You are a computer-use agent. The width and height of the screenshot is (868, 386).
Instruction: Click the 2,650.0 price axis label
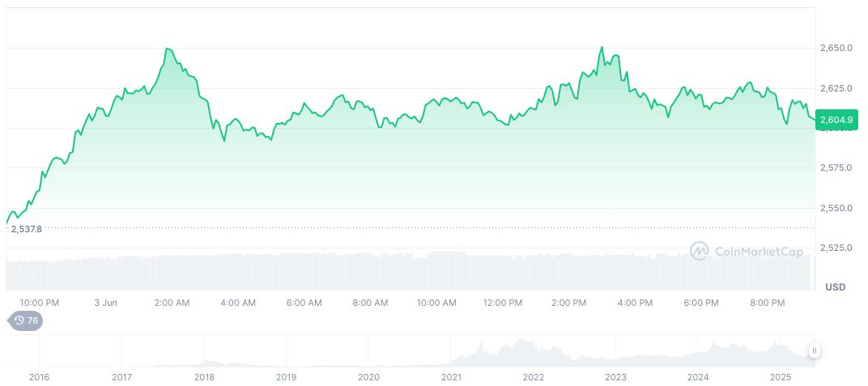pyautogui.click(x=836, y=48)
